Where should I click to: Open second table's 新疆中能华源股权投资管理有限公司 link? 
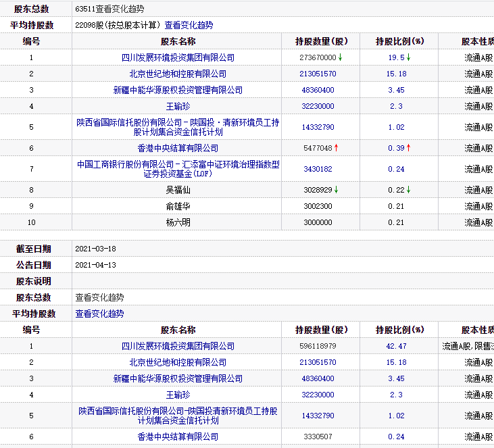(178, 378)
